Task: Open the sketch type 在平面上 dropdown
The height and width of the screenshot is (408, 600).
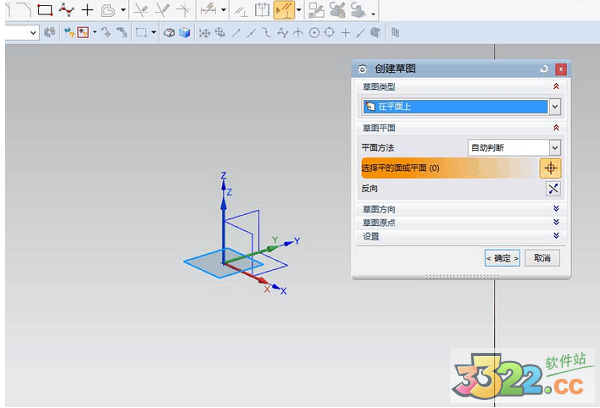Action: pyautogui.click(x=554, y=106)
